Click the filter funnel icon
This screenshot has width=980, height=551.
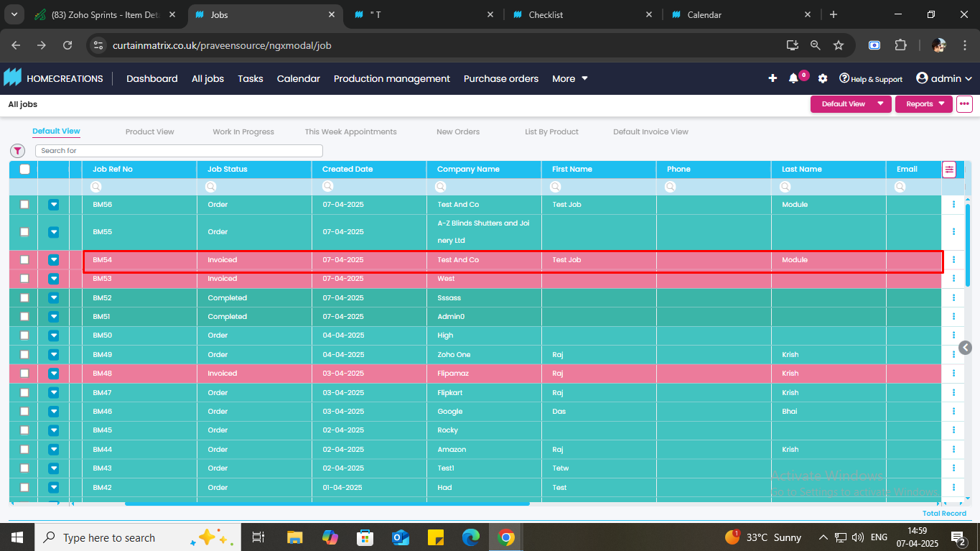click(x=17, y=151)
